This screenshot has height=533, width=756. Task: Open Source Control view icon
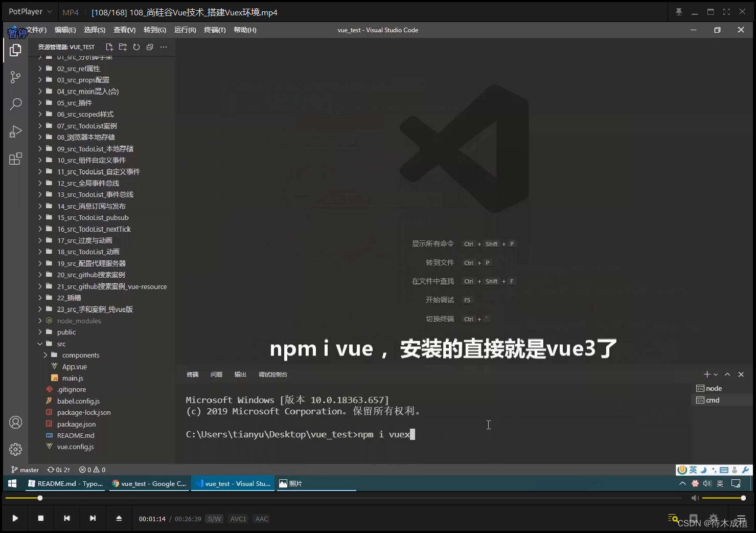16,77
